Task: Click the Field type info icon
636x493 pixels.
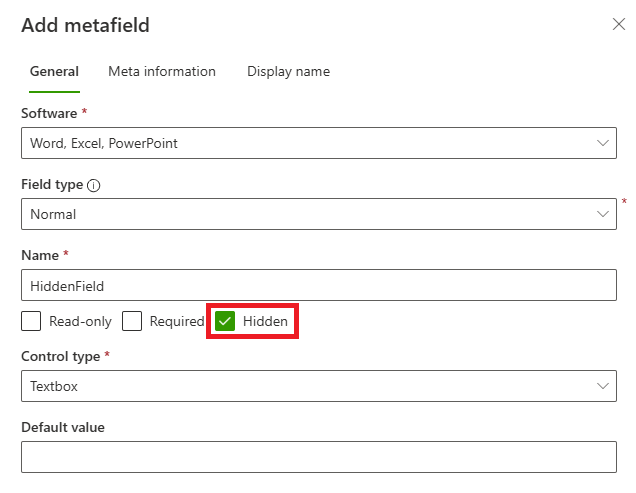Action: tap(94, 185)
